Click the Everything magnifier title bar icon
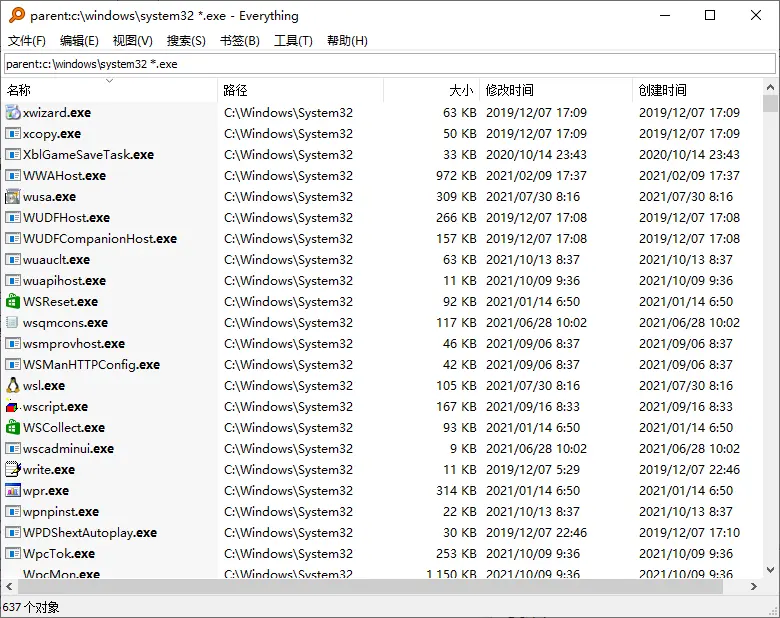 click(x=17, y=15)
